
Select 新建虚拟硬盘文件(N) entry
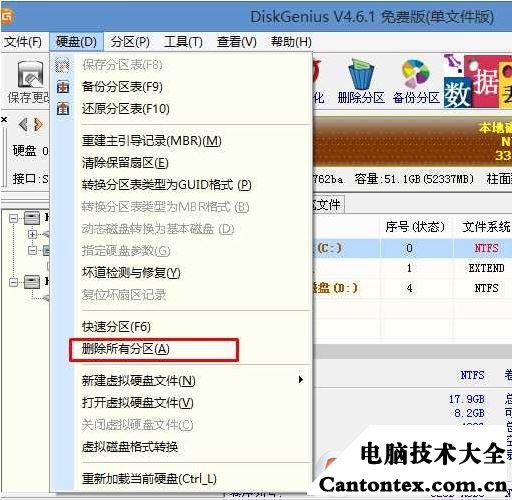click(x=138, y=380)
